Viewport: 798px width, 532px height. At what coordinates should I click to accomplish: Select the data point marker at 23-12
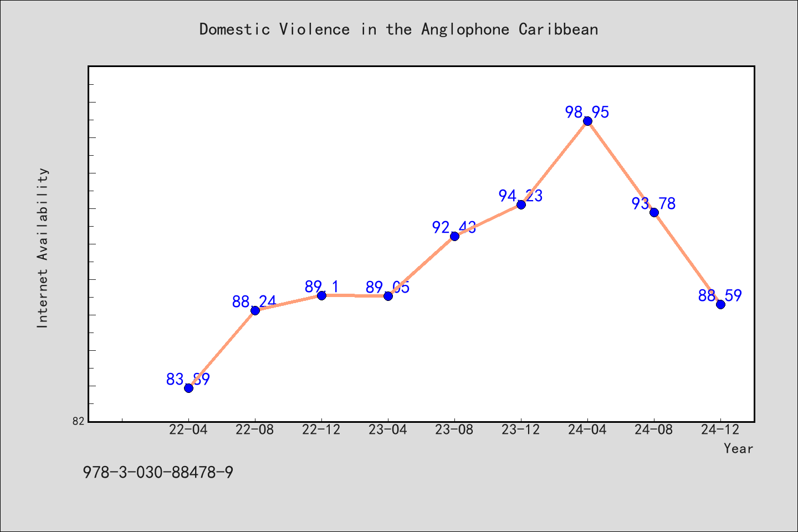click(521, 204)
